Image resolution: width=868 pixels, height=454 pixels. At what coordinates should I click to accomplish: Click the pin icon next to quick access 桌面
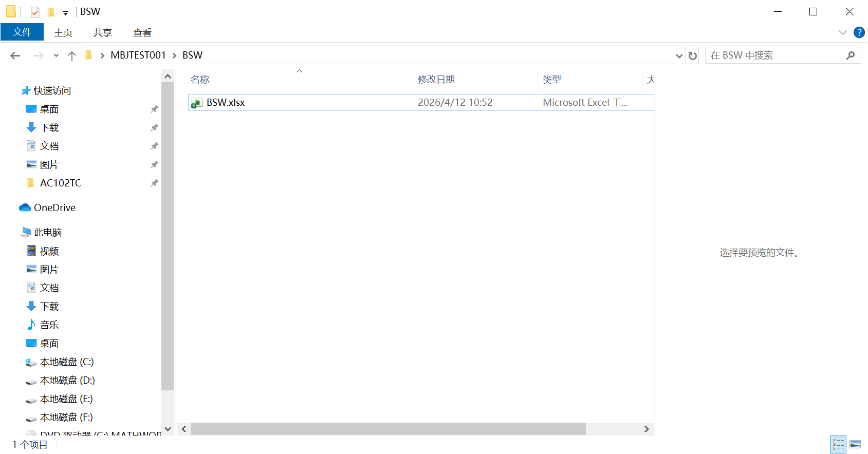tap(154, 109)
